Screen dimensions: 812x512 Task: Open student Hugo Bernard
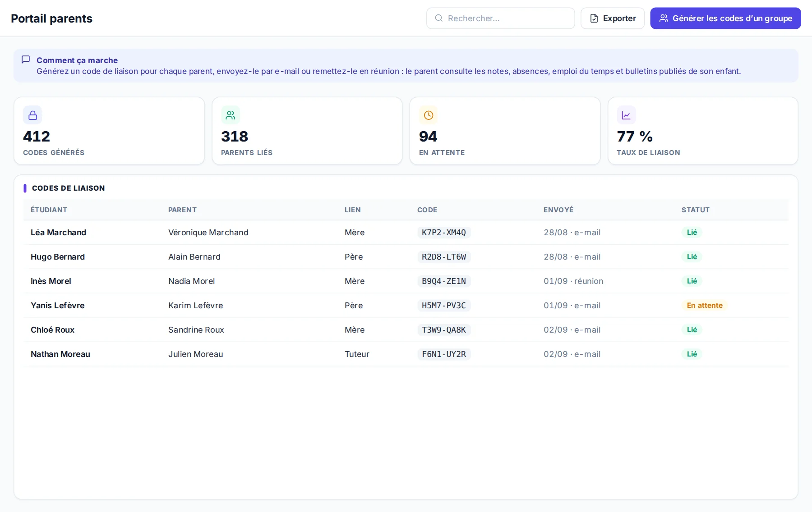click(58, 257)
